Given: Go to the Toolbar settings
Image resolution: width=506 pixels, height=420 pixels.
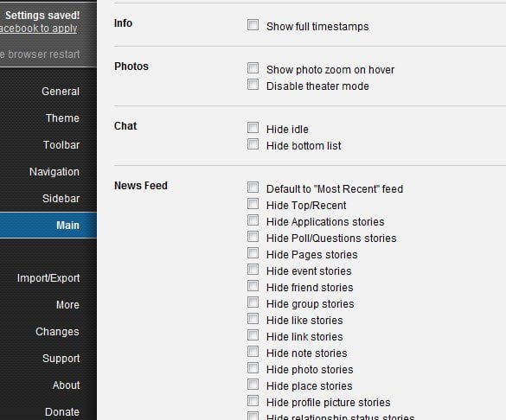Looking at the screenshot, I should 61,145.
